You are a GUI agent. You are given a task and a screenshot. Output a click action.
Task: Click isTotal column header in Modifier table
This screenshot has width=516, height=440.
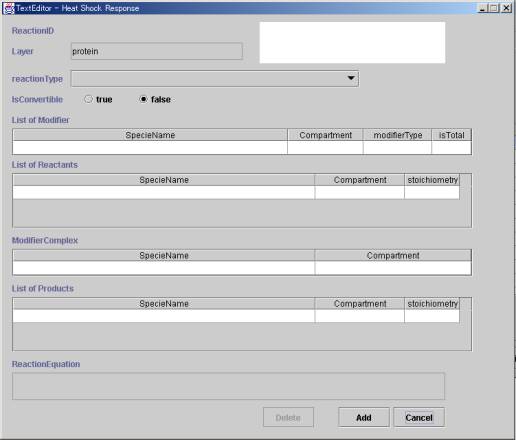pyautogui.click(x=451, y=135)
